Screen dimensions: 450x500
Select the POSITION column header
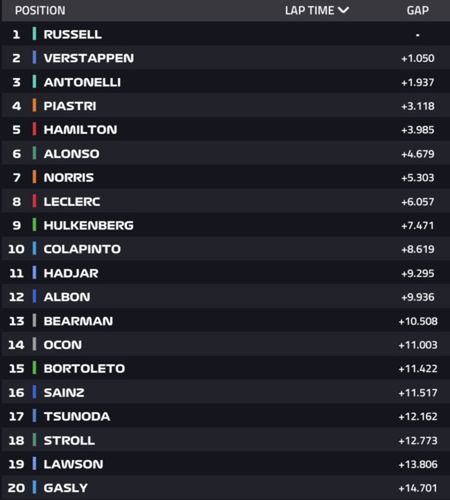pyautogui.click(x=40, y=11)
